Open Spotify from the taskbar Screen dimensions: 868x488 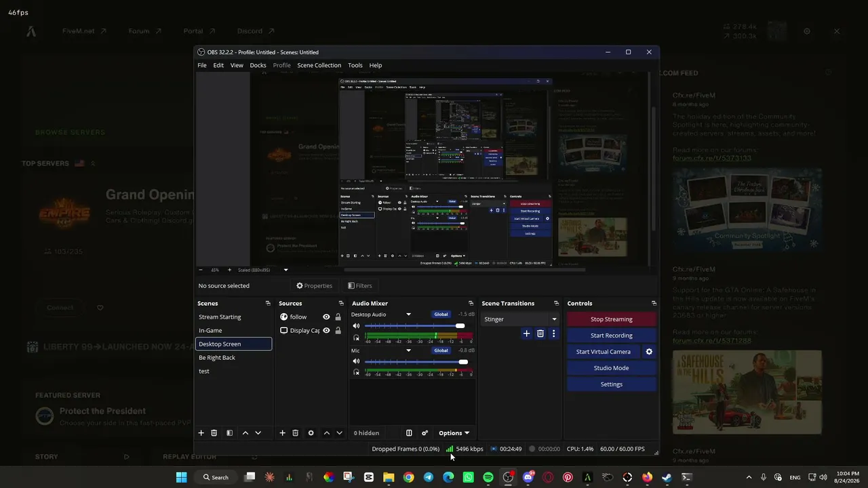pos(488,477)
